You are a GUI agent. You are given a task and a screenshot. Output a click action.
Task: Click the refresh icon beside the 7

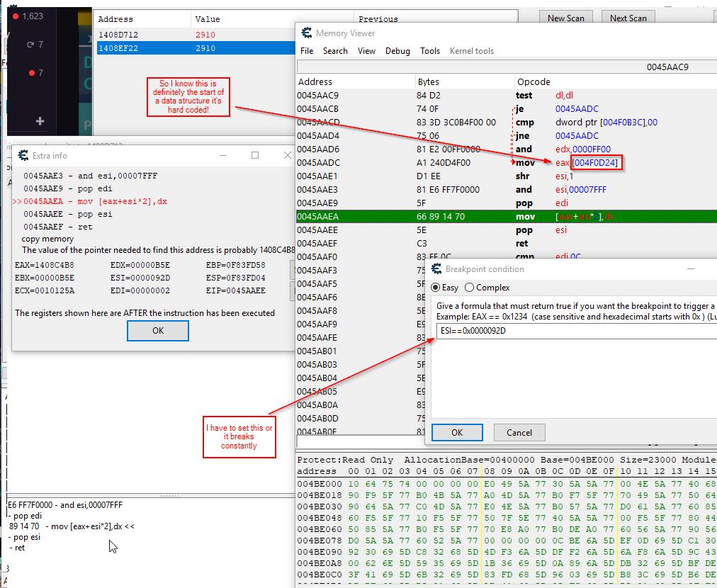click(x=30, y=45)
